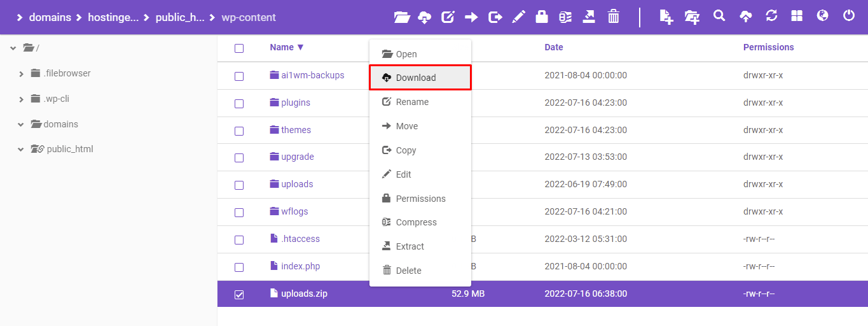868x326 pixels.
Task: Click the Download cloud icon in toolbar
Action: point(424,17)
